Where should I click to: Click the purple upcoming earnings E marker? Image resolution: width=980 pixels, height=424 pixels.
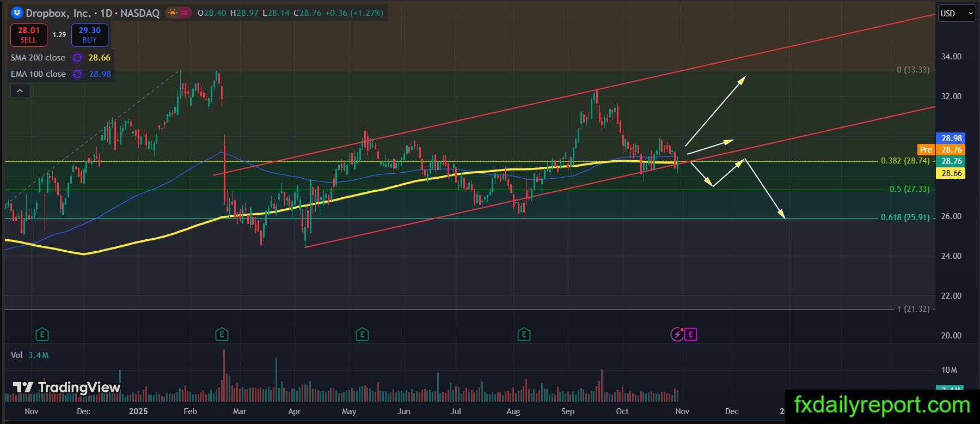pyautogui.click(x=690, y=334)
